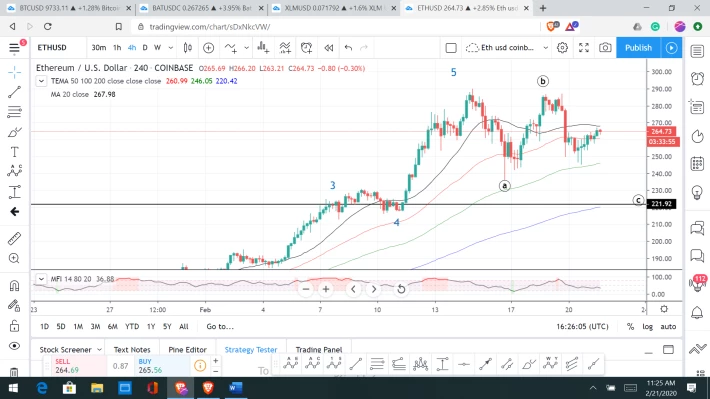Select the chart layout square icon

tap(451, 48)
